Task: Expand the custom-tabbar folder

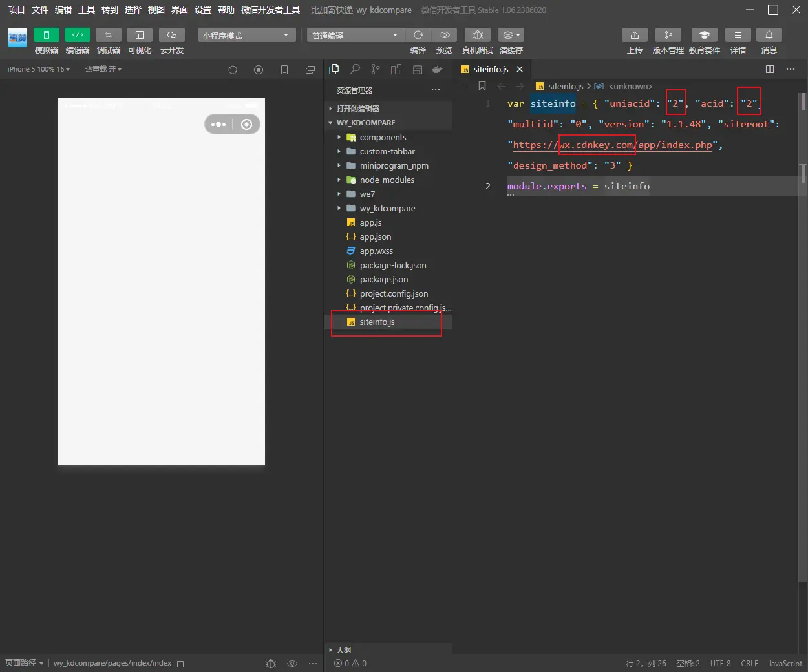Action: coord(388,151)
